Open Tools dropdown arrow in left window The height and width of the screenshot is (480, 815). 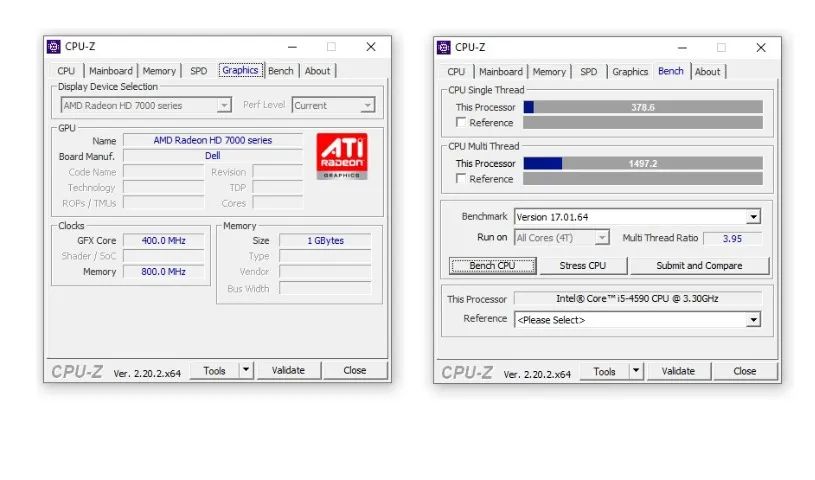246,370
